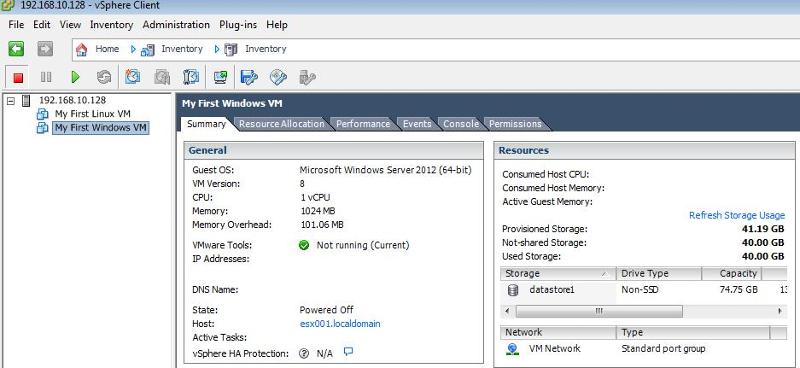This screenshot has width=800, height=368.
Task: Take a snapshot of the virtual machine
Action: coord(133,77)
